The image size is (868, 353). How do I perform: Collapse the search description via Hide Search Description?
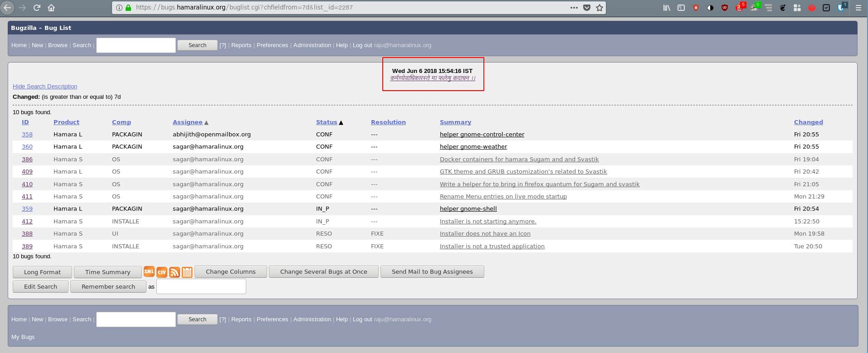pos(45,87)
